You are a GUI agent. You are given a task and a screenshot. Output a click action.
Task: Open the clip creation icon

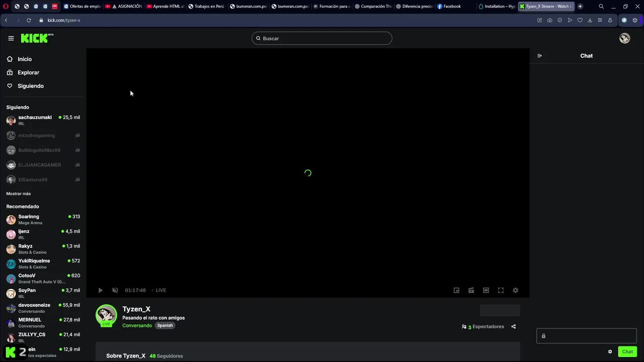(x=471, y=290)
